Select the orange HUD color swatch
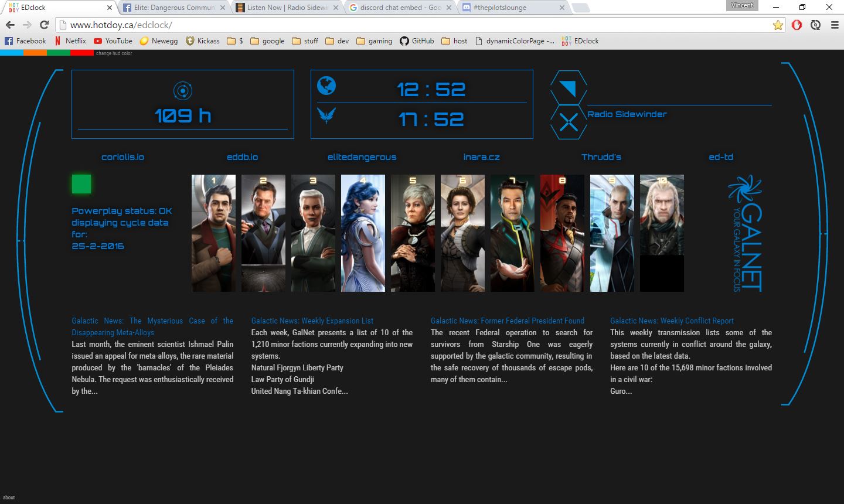844x504 pixels. coord(35,53)
